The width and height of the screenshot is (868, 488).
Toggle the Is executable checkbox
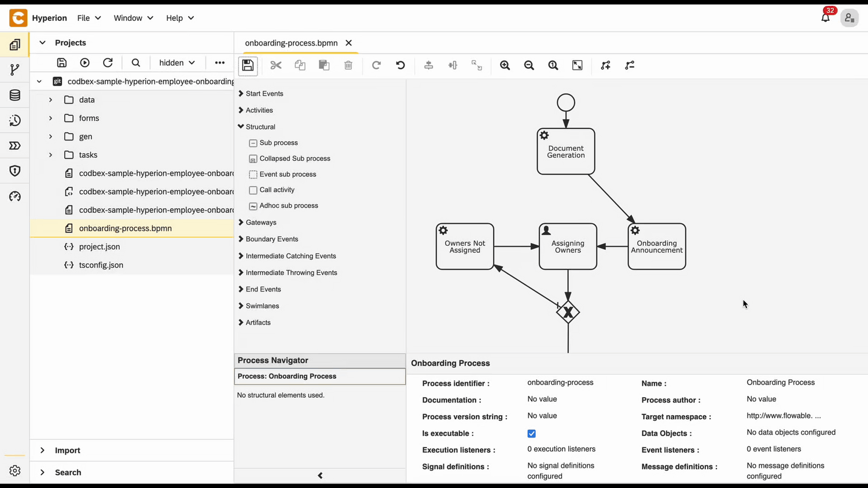531,434
